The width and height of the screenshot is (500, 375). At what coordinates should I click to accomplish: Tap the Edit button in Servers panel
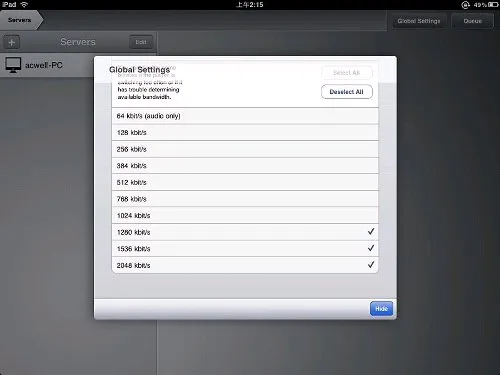click(141, 42)
